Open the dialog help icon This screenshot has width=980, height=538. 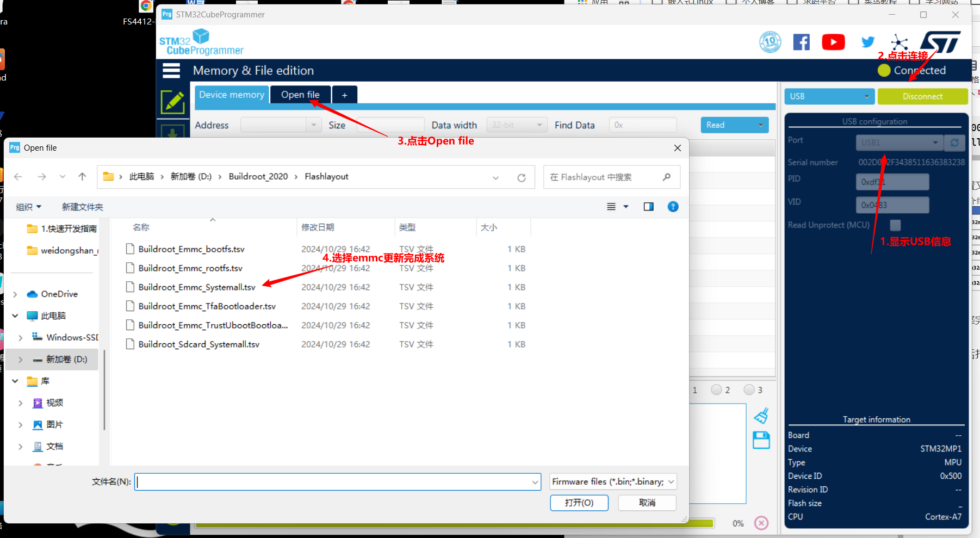673,207
